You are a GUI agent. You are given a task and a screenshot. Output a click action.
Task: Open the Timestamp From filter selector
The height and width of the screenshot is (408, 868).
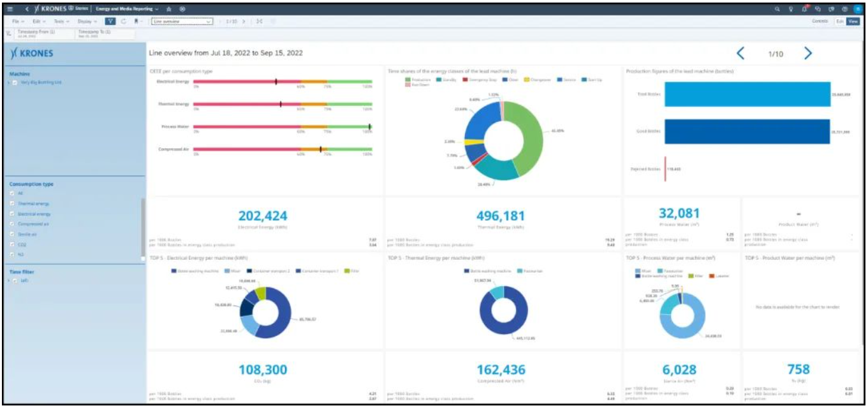pyautogui.click(x=43, y=33)
